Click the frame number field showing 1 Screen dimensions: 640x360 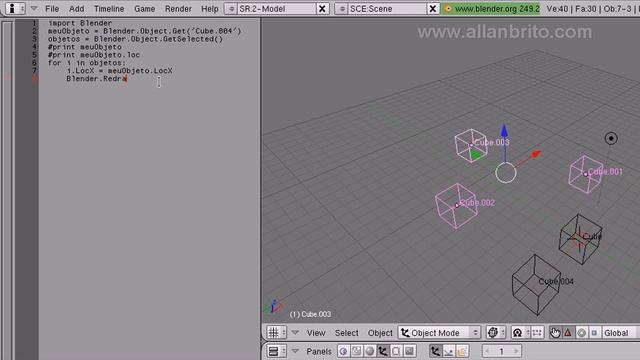click(x=502, y=351)
